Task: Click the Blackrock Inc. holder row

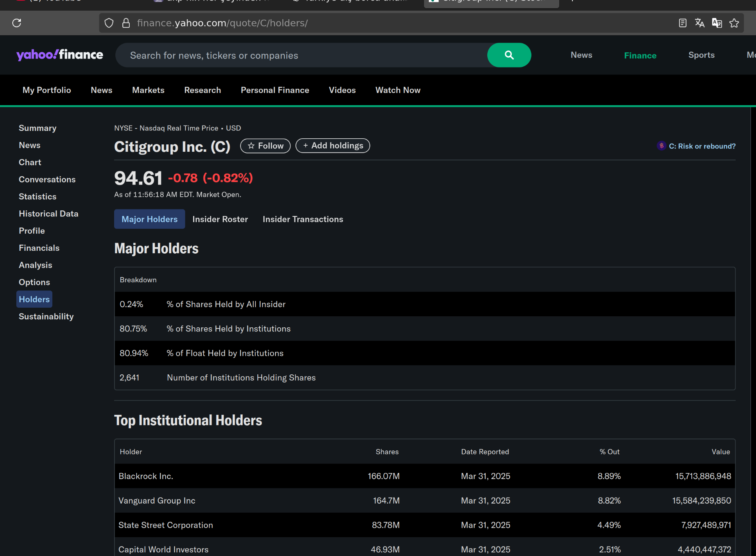Action: (x=425, y=476)
